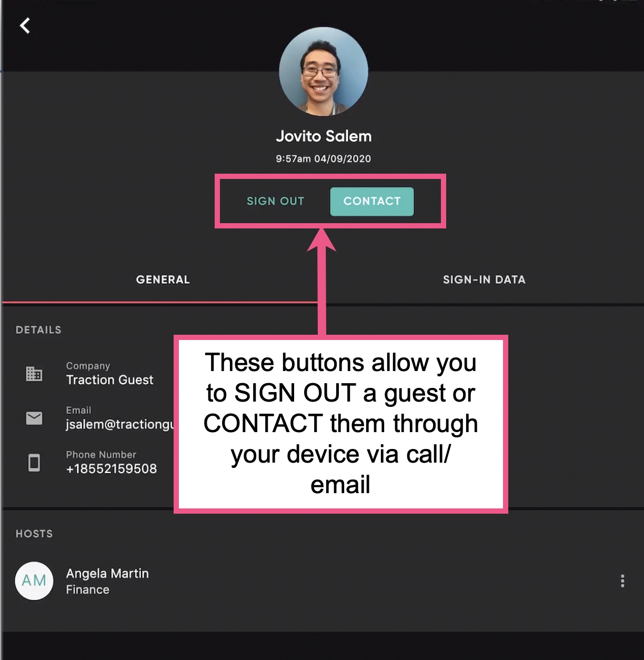Screen dimensions: 644x660
Task: Select the company building icon
Action: [x=34, y=374]
